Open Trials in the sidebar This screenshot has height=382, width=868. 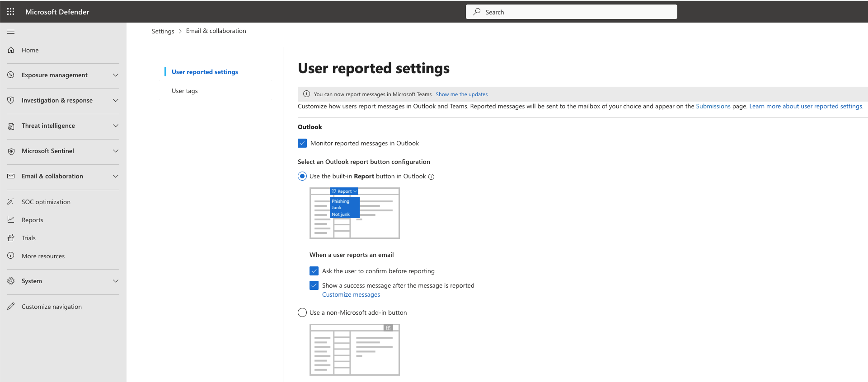click(28, 238)
